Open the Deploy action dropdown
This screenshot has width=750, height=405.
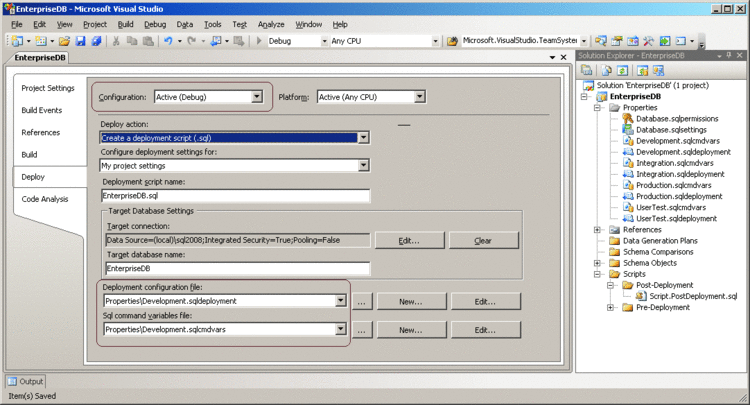click(x=364, y=138)
